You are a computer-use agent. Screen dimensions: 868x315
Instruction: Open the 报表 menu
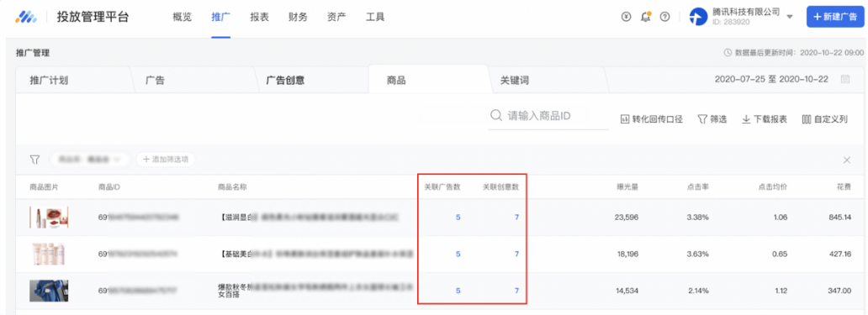point(260,17)
